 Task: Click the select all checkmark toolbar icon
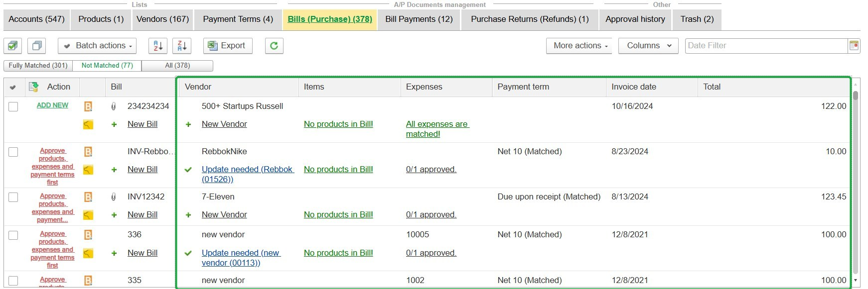point(12,46)
